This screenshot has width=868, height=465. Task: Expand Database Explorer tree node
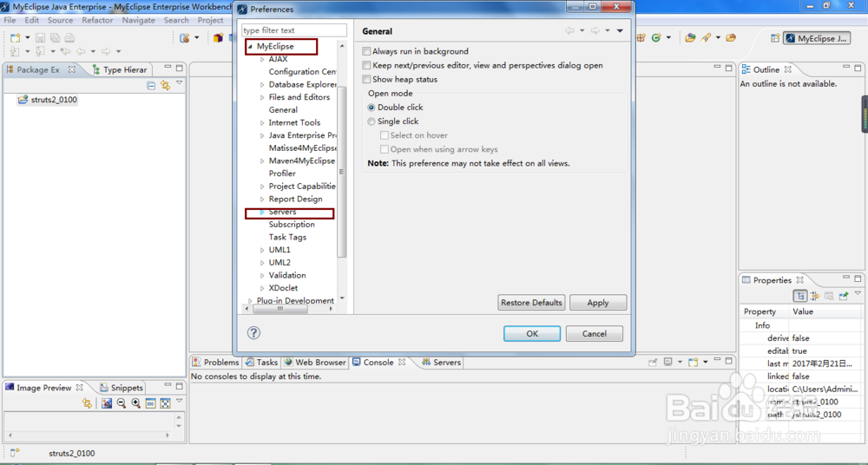pos(262,85)
